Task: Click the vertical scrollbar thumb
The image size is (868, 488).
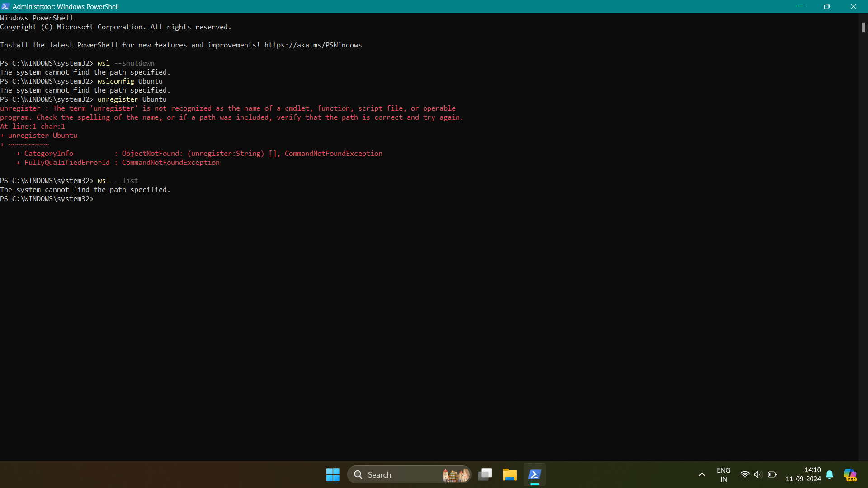Action: point(863,27)
